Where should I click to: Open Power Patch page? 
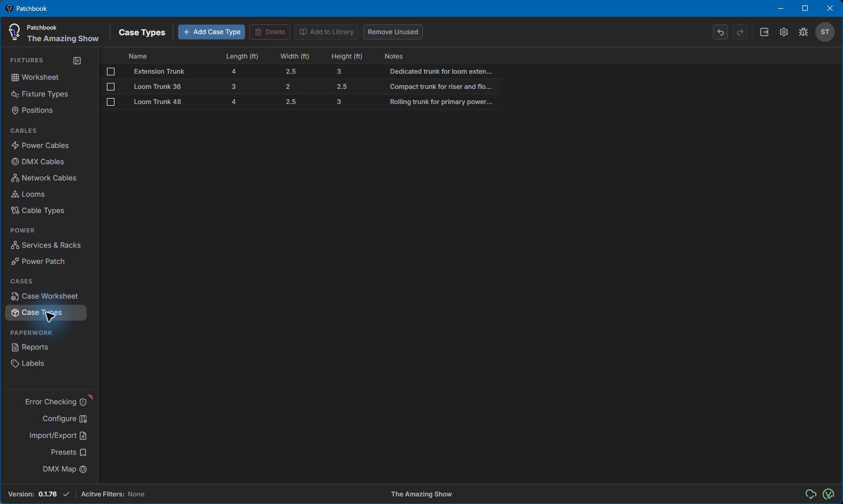pyautogui.click(x=46, y=261)
